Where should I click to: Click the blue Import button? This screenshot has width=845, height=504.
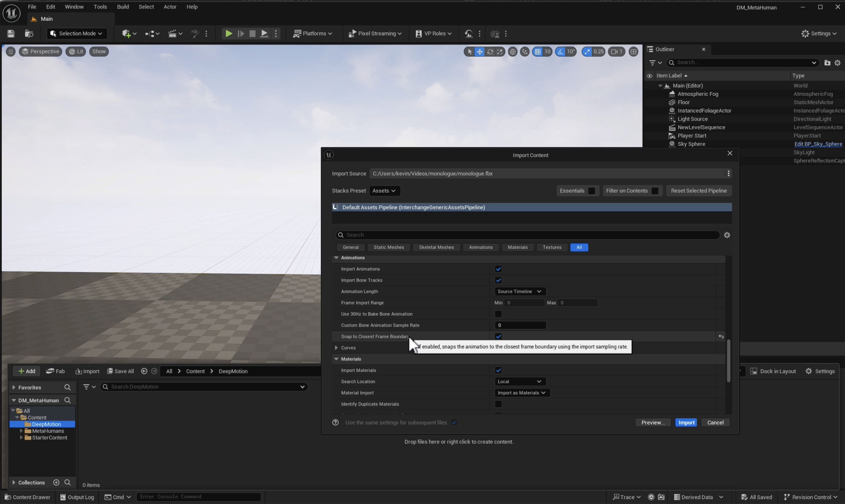686,423
